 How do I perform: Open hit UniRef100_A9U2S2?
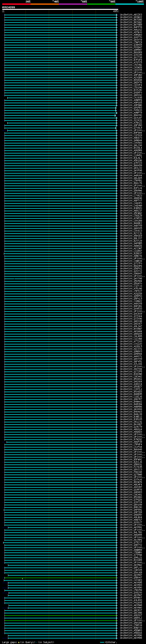[131, 30]
